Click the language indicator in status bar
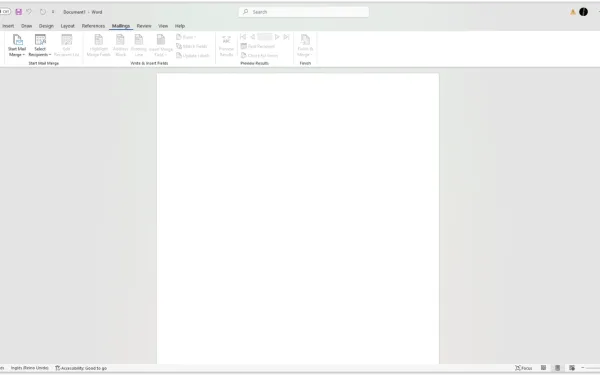 click(29, 368)
